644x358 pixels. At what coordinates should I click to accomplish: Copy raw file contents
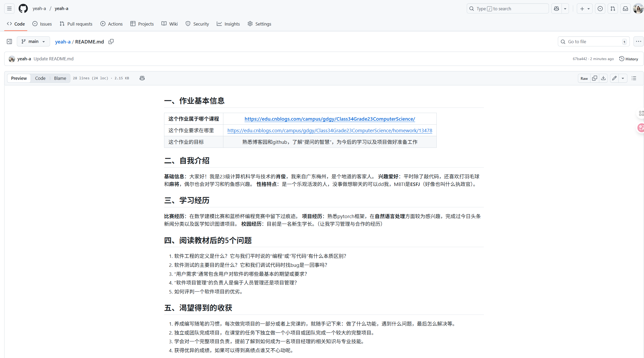pyautogui.click(x=594, y=78)
